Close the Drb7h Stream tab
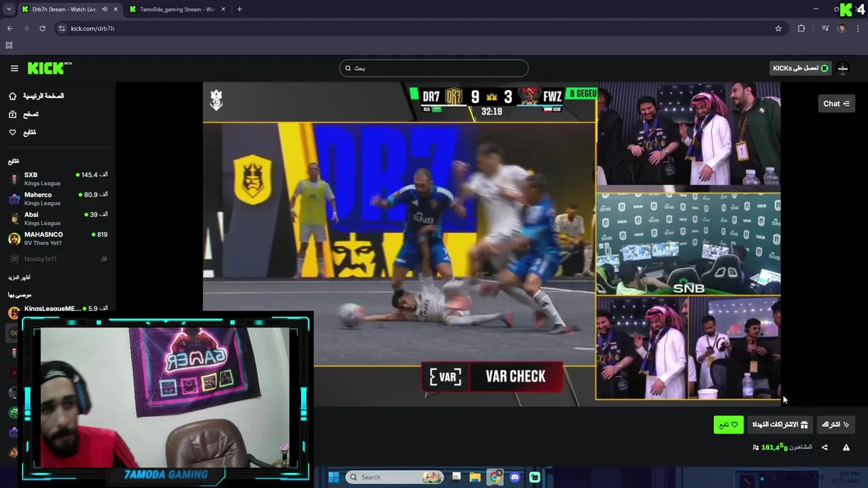 tap(115, 9)
